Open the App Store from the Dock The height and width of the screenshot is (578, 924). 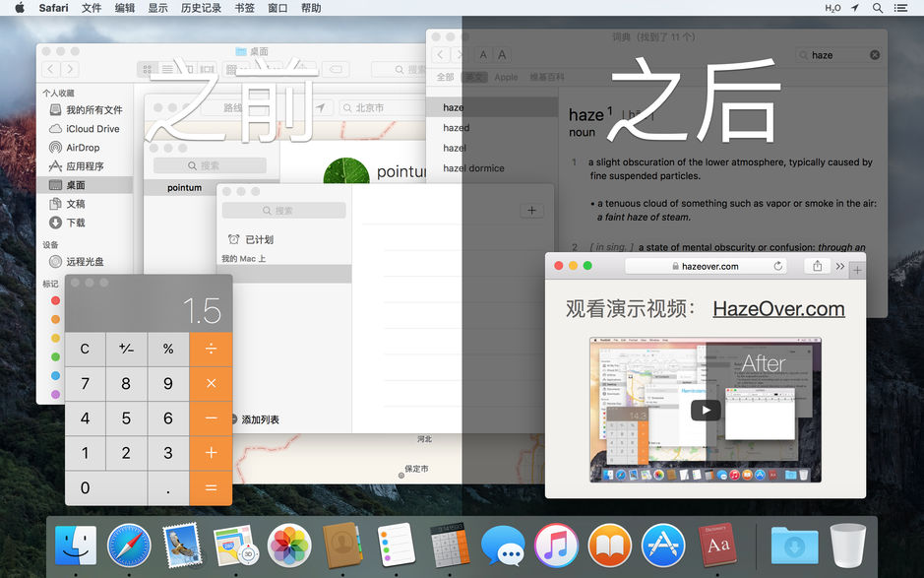coord(662,545)
